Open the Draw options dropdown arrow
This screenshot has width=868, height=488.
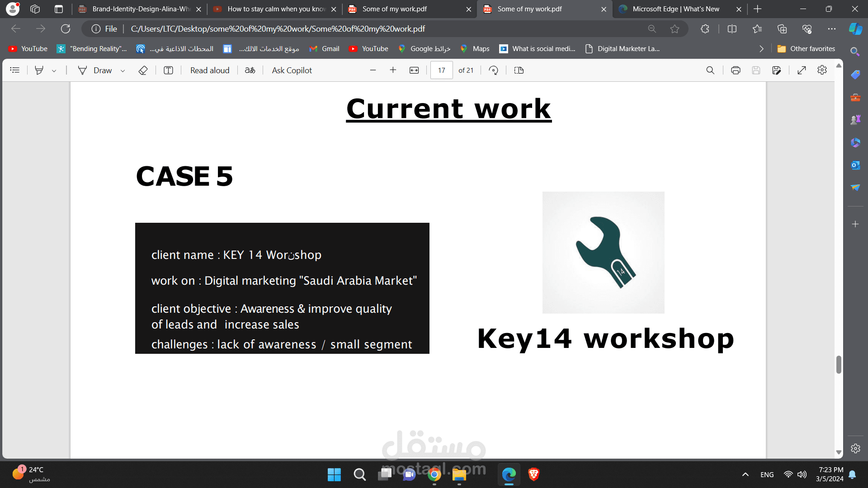coord(123,70)
